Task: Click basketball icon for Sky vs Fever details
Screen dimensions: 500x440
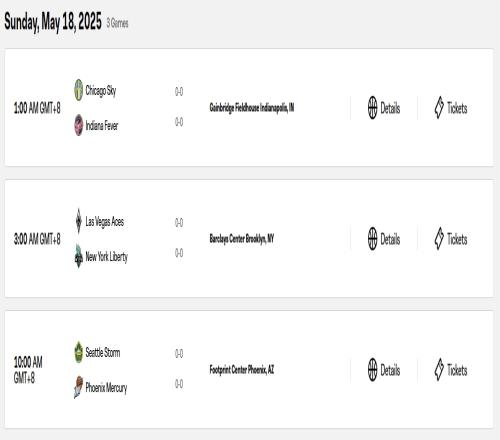Action: pos(372,107)
